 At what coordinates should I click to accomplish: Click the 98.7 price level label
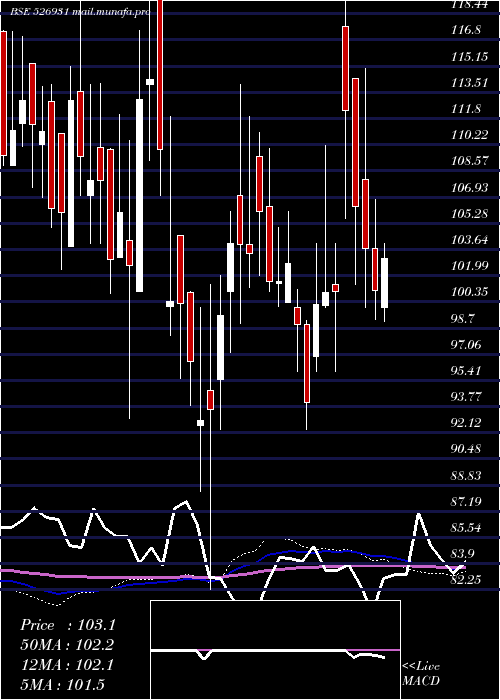[x=464, y=318]
